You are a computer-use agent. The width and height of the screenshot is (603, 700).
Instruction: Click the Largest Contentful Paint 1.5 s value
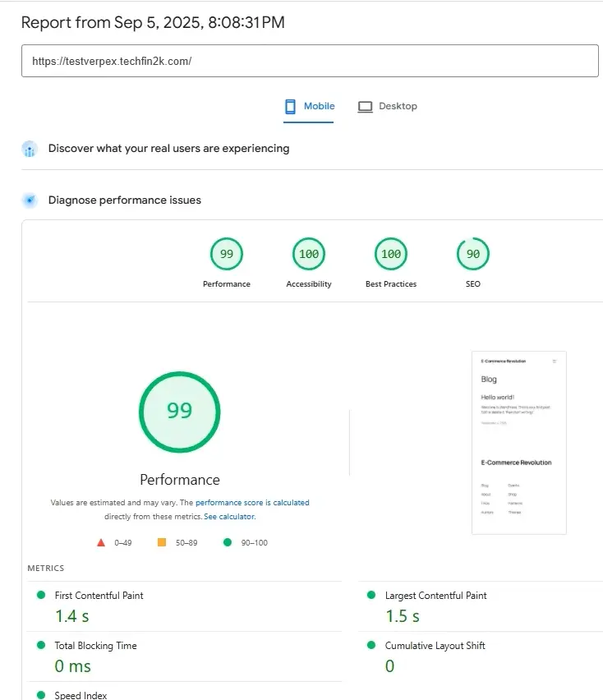pos(403,616)
